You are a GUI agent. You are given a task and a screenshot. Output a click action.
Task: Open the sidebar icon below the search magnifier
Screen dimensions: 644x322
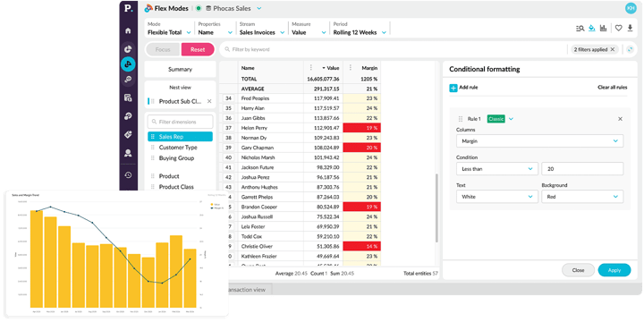tap(128, 97)
